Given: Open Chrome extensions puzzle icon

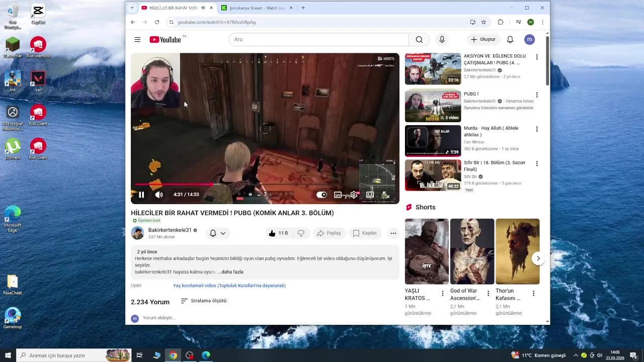Looking at the screenshot, I should (x=500, y=22).
